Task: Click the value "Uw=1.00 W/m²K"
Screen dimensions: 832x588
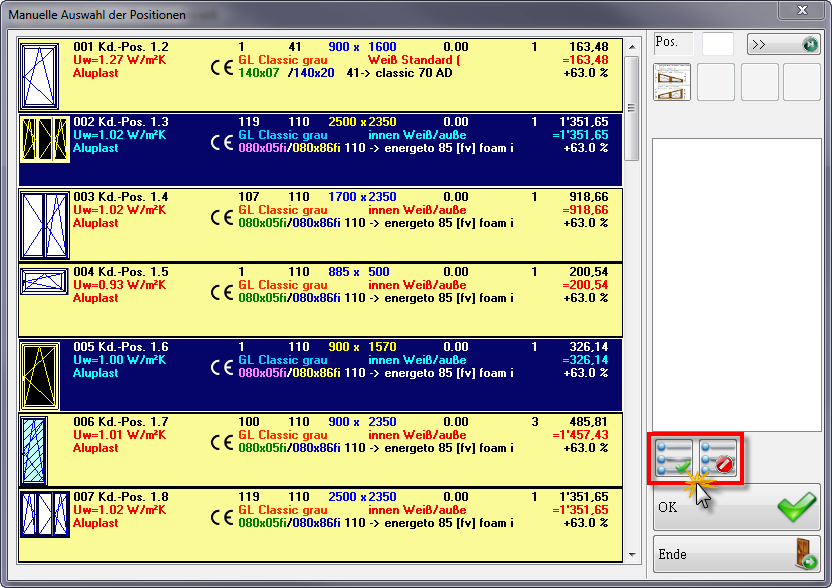Action: [120, 360]
